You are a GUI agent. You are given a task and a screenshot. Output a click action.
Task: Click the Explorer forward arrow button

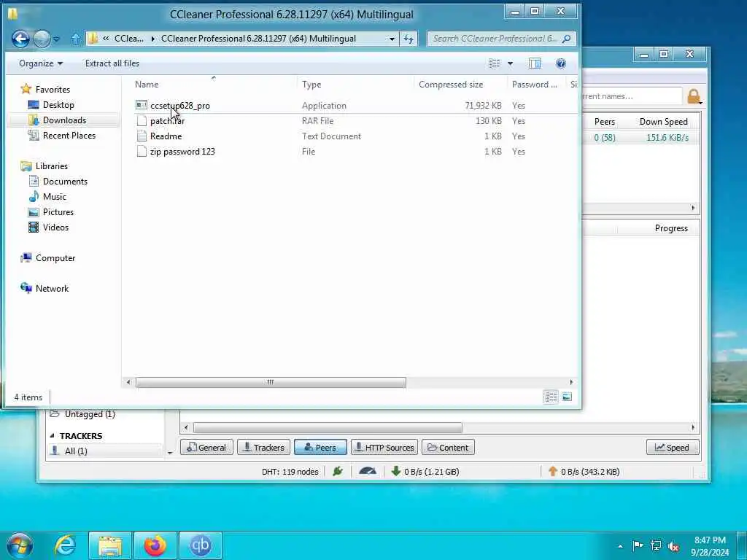tap(42, 39)
